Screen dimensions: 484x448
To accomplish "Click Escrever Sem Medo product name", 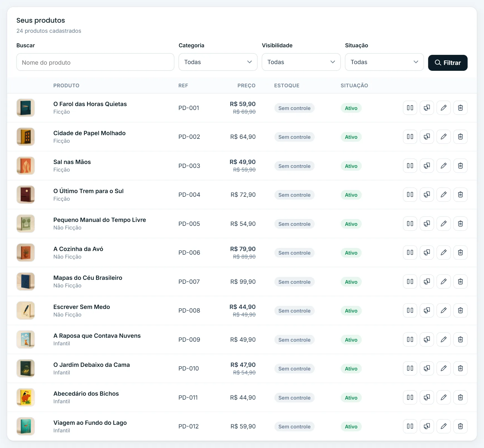I will 82,307.
